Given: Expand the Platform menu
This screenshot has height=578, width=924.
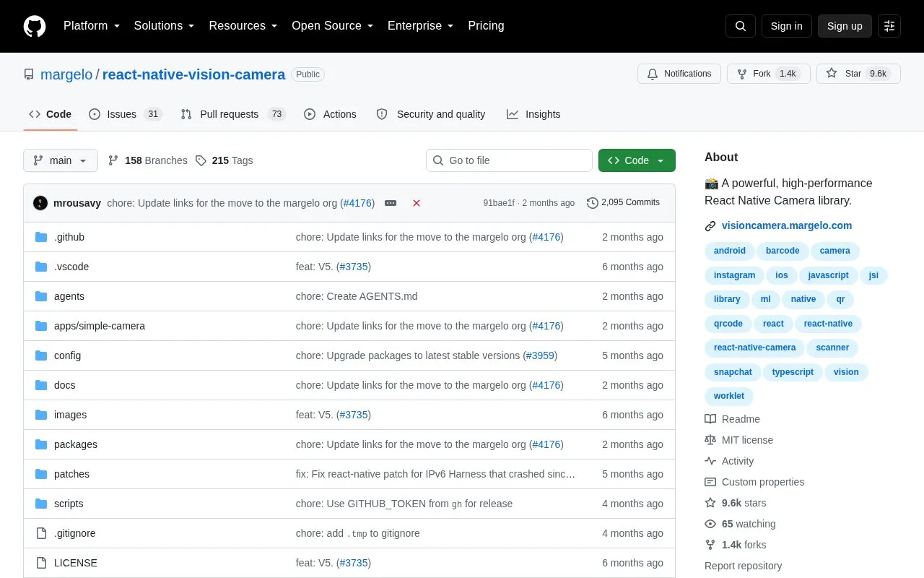Looking at the screenshot, I should tap(92, 26).
